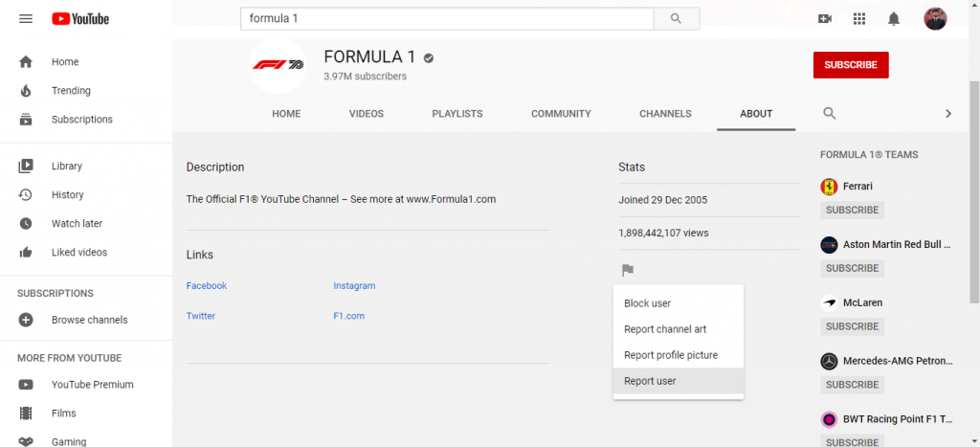Open the F1.com link
This screenshot has height=447, width=980.
(348, 316)
